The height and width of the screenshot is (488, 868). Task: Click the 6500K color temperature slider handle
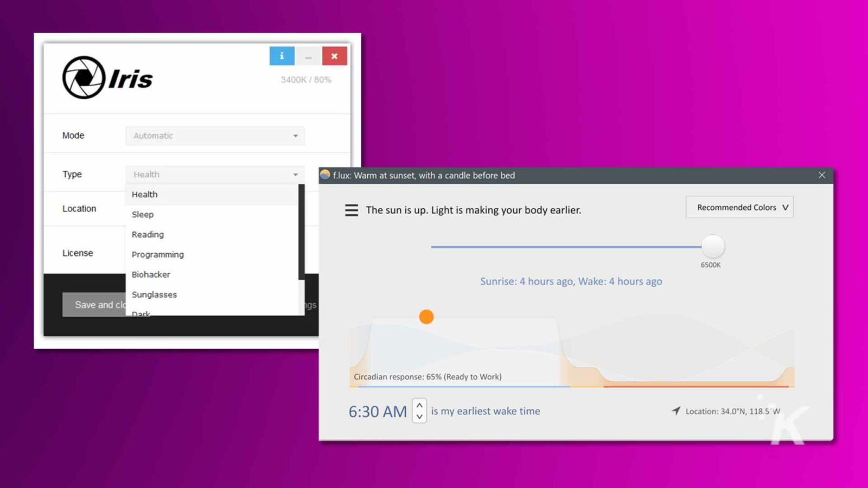click(x=713, y=247)
